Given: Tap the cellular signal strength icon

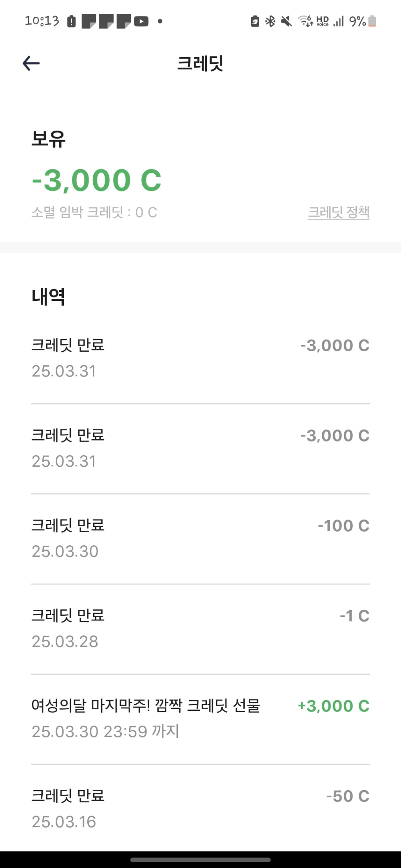Looking at the screenshot, I should click(x=338, y=21).
